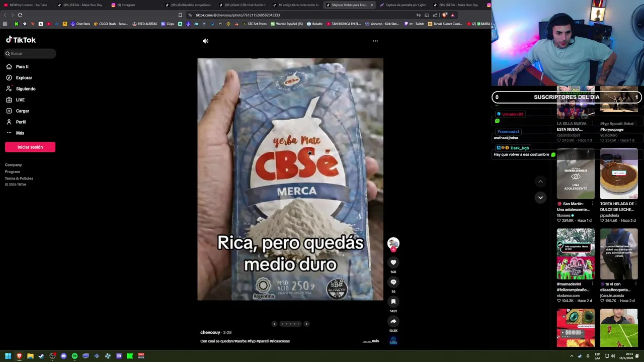Click the Iniciar sesión button

coord(30,147)
